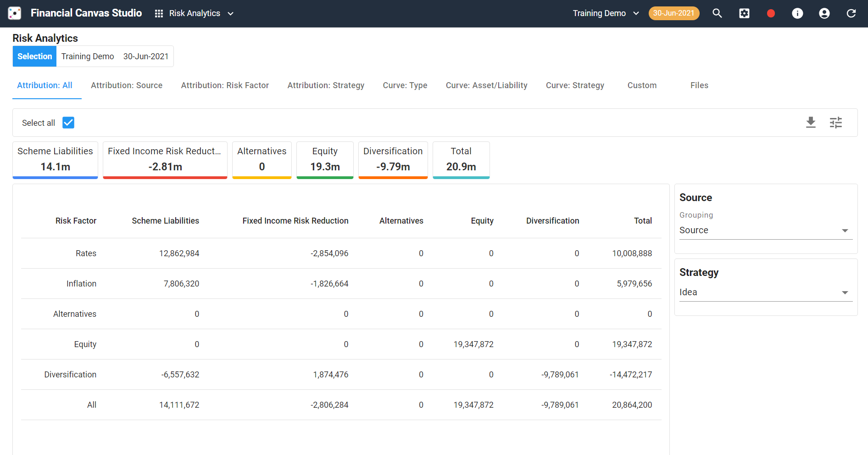Screen dimensions: 868x455
Task: Expand the Training Demo dropdown in header
Action: point(606,13)
